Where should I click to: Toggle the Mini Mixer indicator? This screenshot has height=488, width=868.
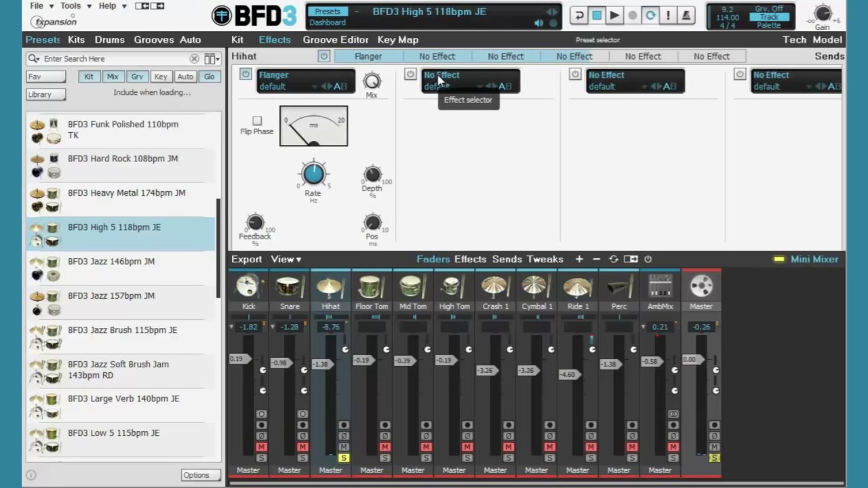779,259
